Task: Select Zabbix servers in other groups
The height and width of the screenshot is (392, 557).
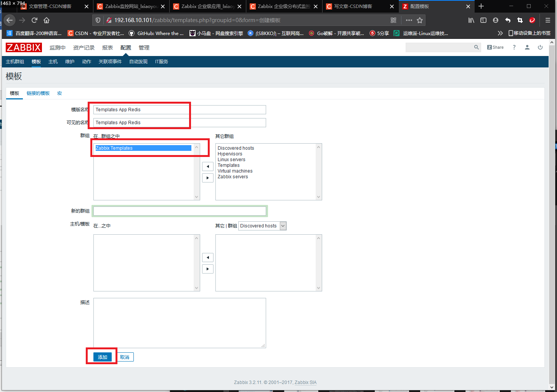Action: 233,177
